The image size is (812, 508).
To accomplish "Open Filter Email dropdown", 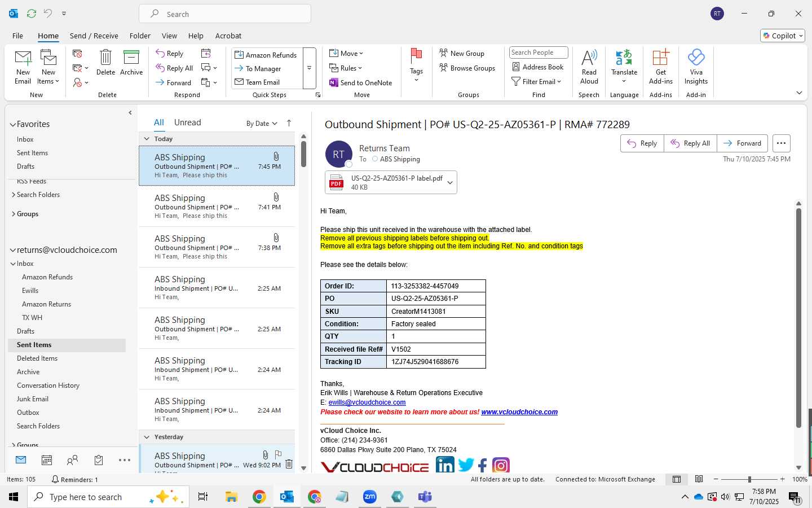I will [536, 82].
